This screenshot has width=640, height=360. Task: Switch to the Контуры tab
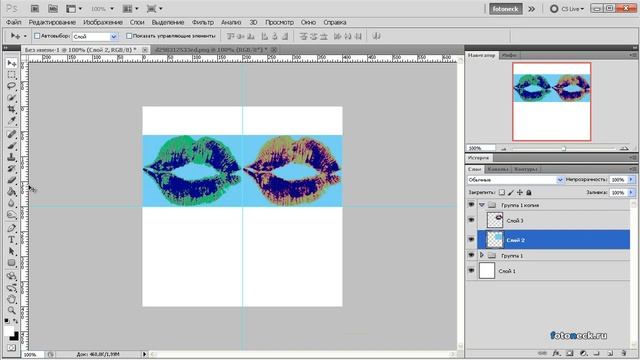click(526, 169)
